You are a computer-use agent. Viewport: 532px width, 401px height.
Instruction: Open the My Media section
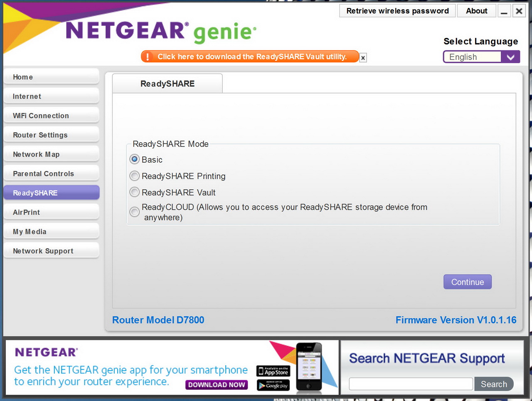pos(52,232)
